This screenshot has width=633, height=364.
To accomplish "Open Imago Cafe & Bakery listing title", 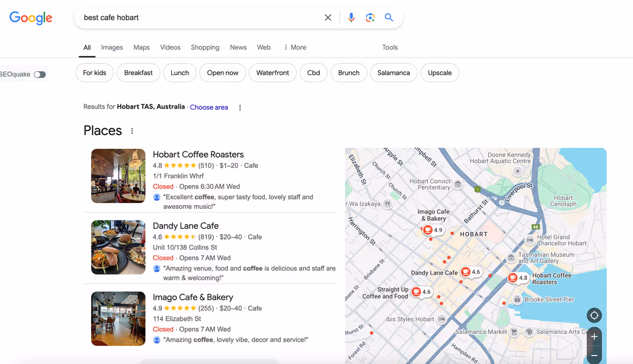I will [193, 297].
